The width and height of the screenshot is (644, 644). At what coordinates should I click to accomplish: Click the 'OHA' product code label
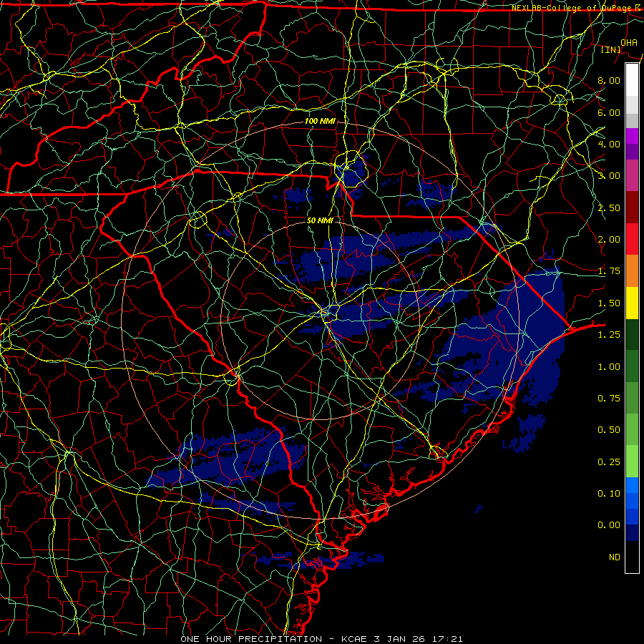click(x=629, y=42)
